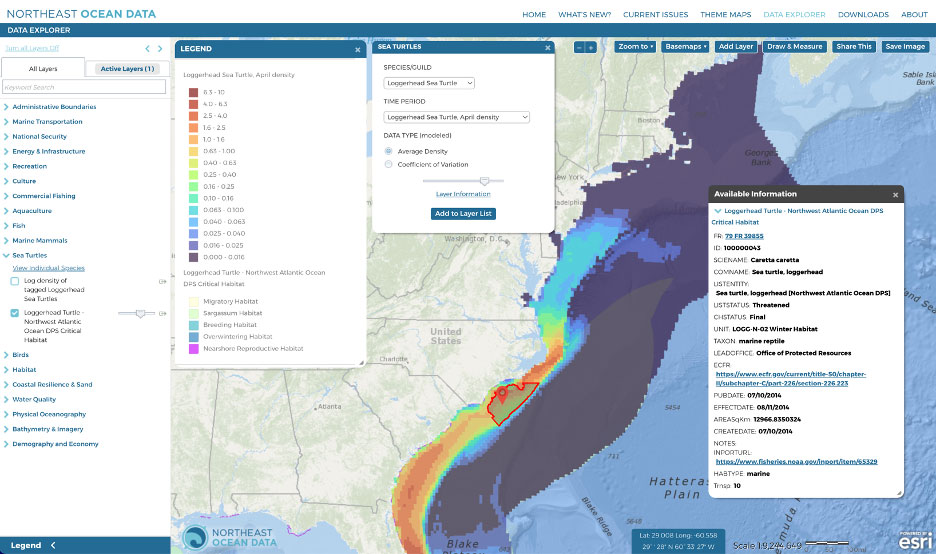Enable Log density of tagged Loggerhead checkbox
This screenshot has width=936, height=554.
click(15, 281)
